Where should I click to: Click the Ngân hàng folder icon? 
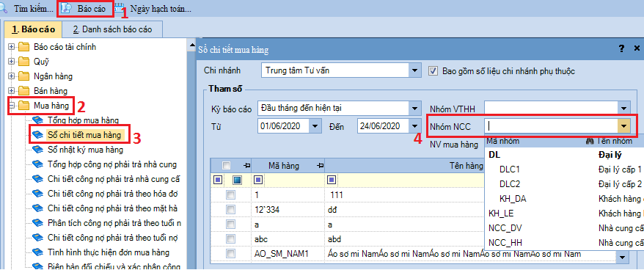[24, 76]
